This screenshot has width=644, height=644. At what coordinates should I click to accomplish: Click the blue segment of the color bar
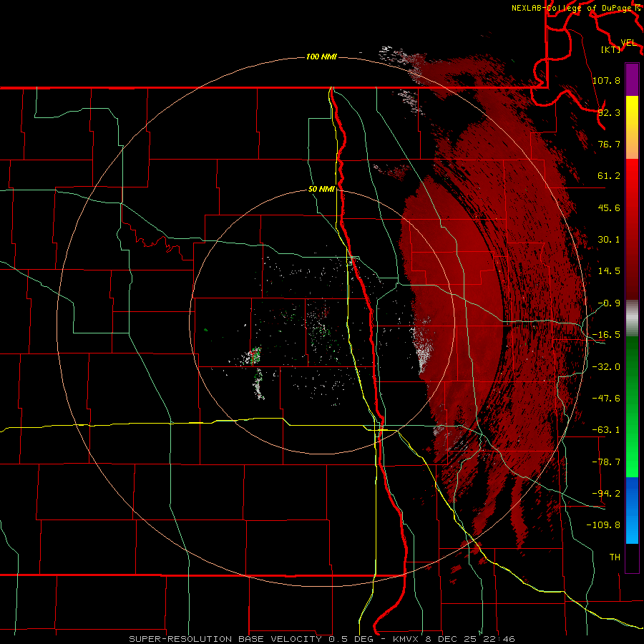point(632,510)
